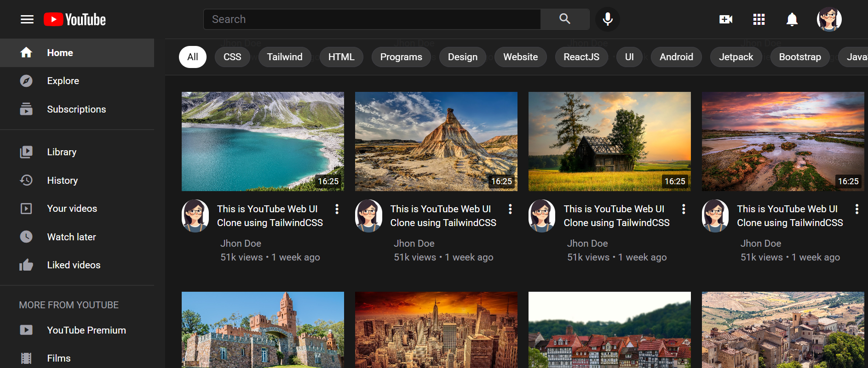Select the Jetpack filter chip
This screenshot has width=868, height=368.
pos(736,57)
